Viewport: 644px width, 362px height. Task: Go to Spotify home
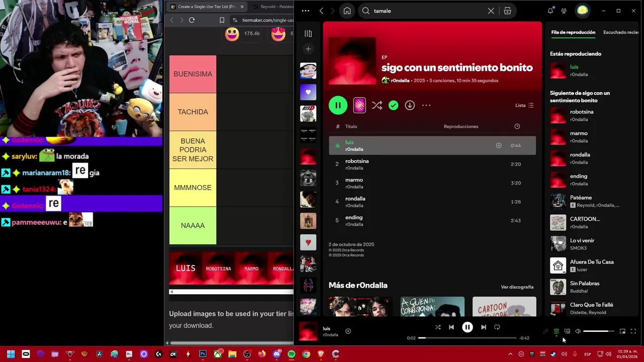(347, 11)
